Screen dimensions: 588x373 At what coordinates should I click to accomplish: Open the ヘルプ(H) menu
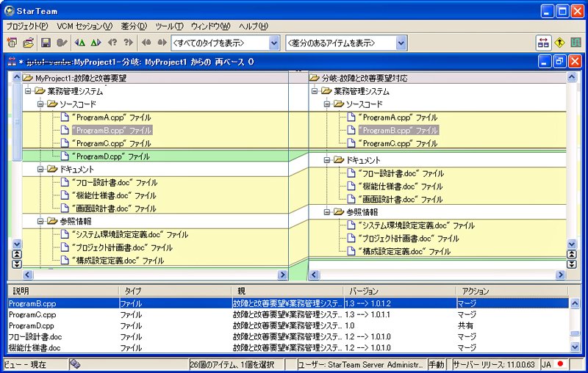(x=254, y=26)
